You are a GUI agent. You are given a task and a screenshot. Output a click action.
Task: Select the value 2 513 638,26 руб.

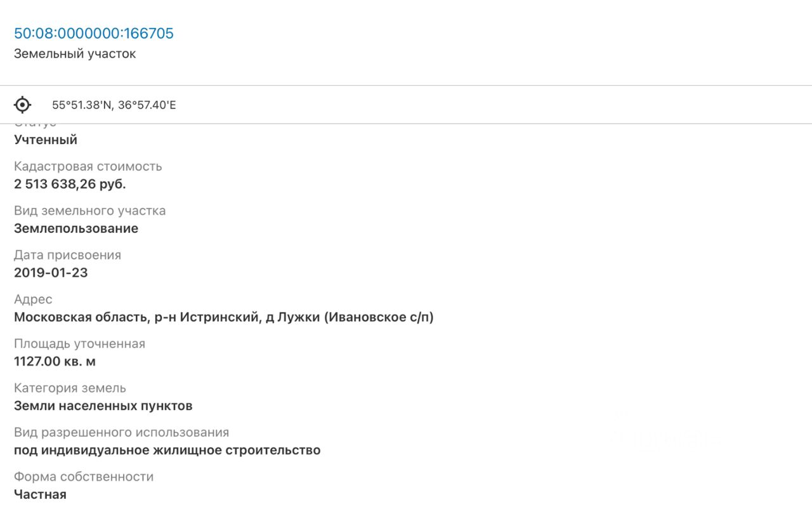tap(70, 184)
